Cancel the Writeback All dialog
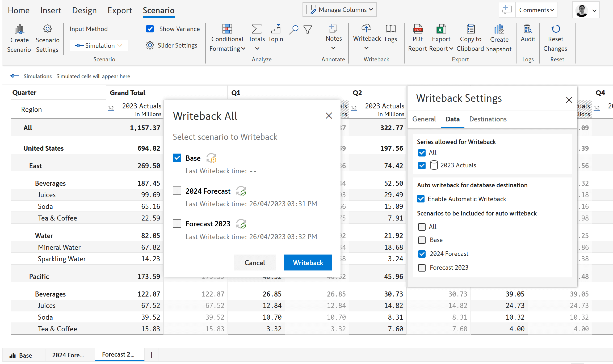Viewport: 613px width, 364px height. (254, 263)
